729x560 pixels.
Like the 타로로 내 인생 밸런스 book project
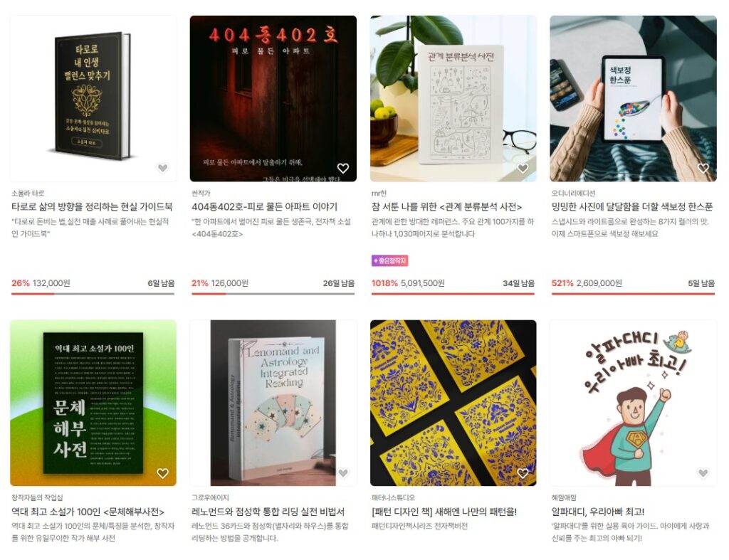[x=162, y=168]
